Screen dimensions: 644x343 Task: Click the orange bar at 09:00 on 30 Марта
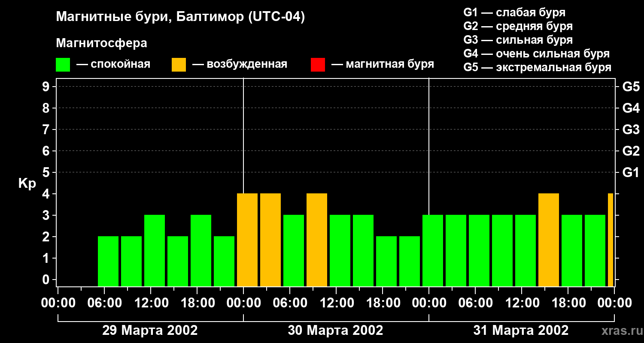pos(317,240)
